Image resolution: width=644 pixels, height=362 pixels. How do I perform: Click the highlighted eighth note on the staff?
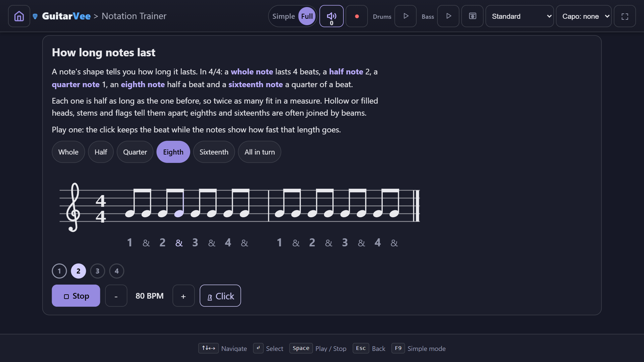pyautogui.click(x=179, y=213)
